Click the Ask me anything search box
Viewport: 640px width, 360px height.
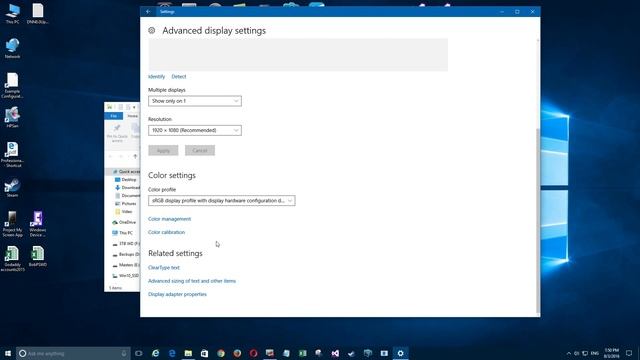(x=73, y=353)
